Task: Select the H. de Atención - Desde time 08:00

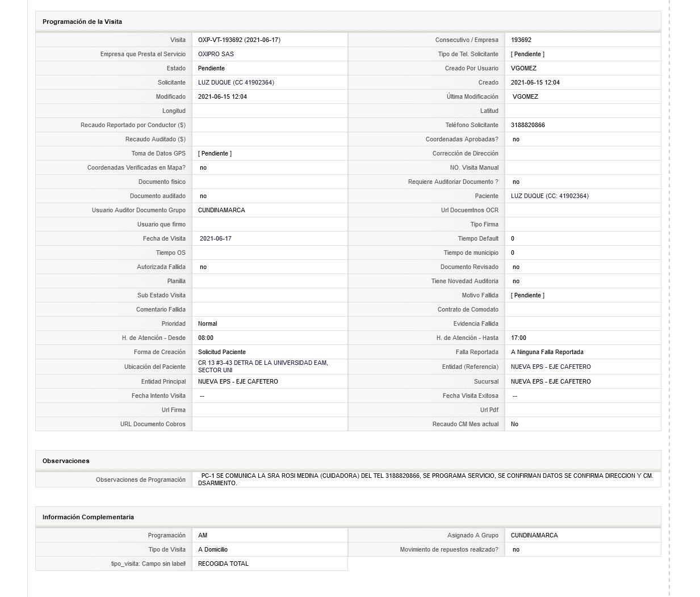Action: [206, 338]
